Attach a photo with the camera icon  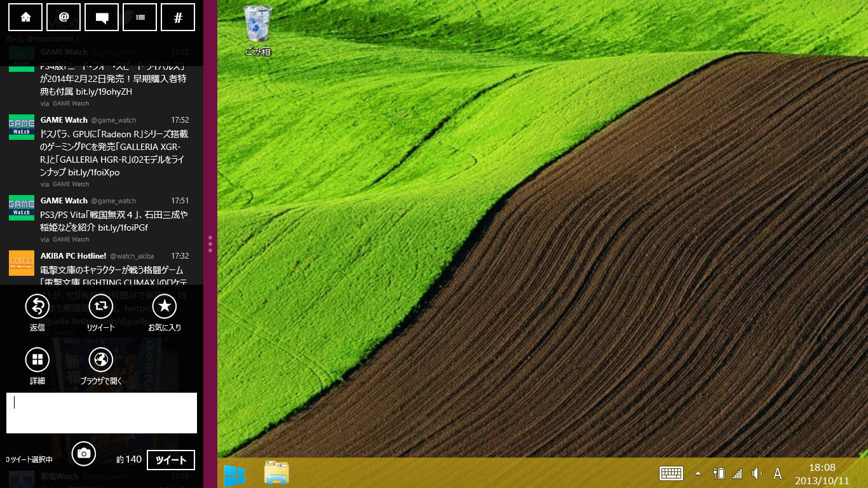coord(83,453)
